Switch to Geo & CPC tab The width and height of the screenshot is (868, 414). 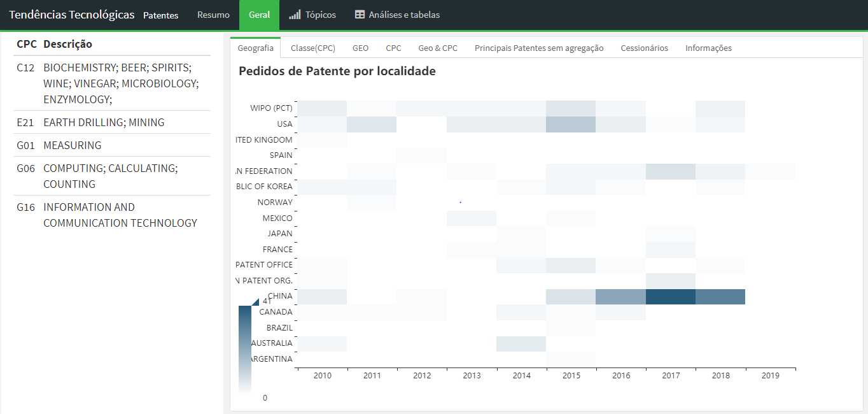click(438, 48)
